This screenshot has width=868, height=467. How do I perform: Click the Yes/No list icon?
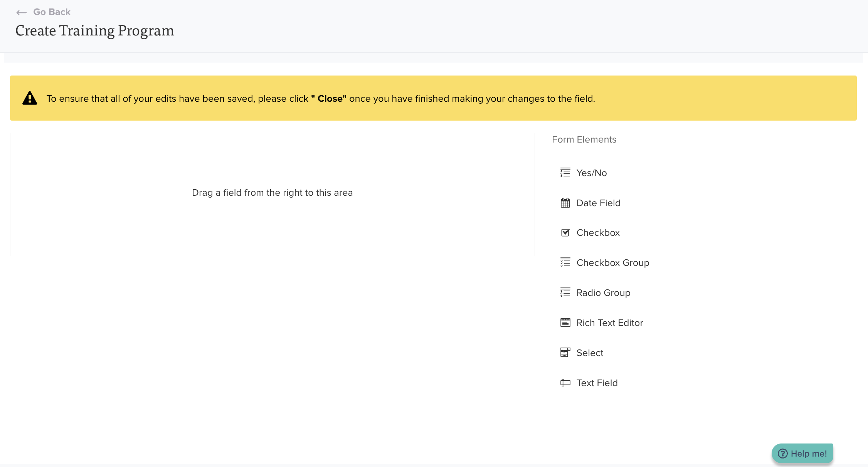565,173
